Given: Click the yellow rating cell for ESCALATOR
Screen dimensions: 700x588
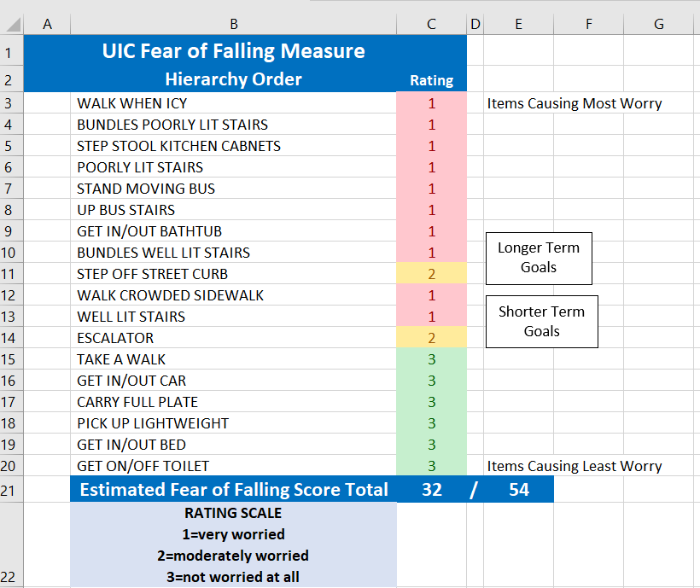Looking at the screenshot, I should pos(431,338).
